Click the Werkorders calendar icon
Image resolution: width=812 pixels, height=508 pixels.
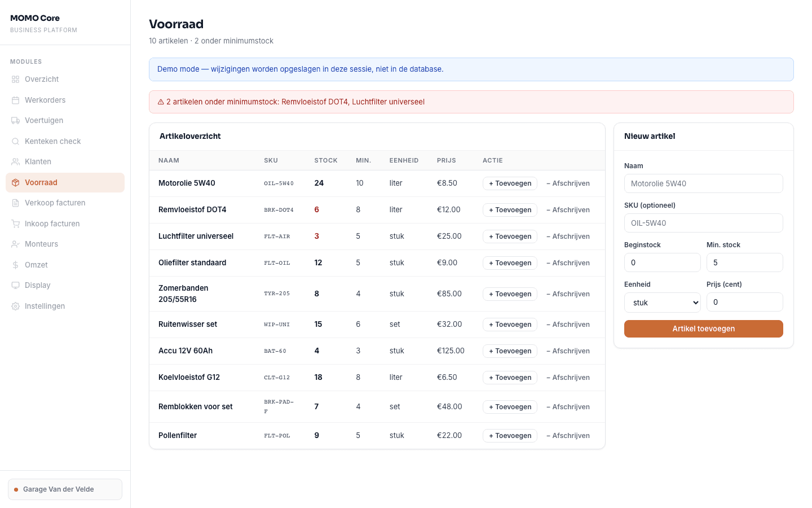[x=16, y=100]
